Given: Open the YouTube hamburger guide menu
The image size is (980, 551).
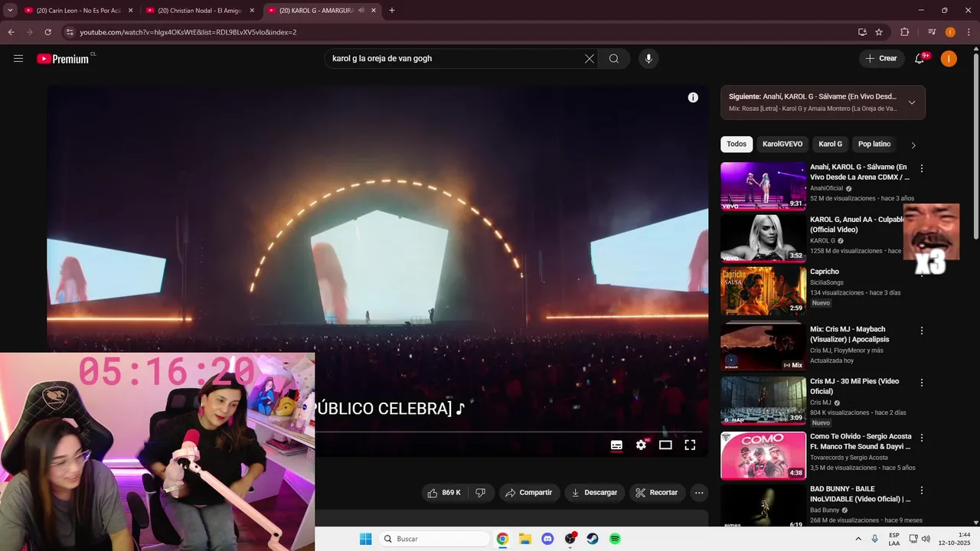Looking at the screenshot, I should [18, 59].
